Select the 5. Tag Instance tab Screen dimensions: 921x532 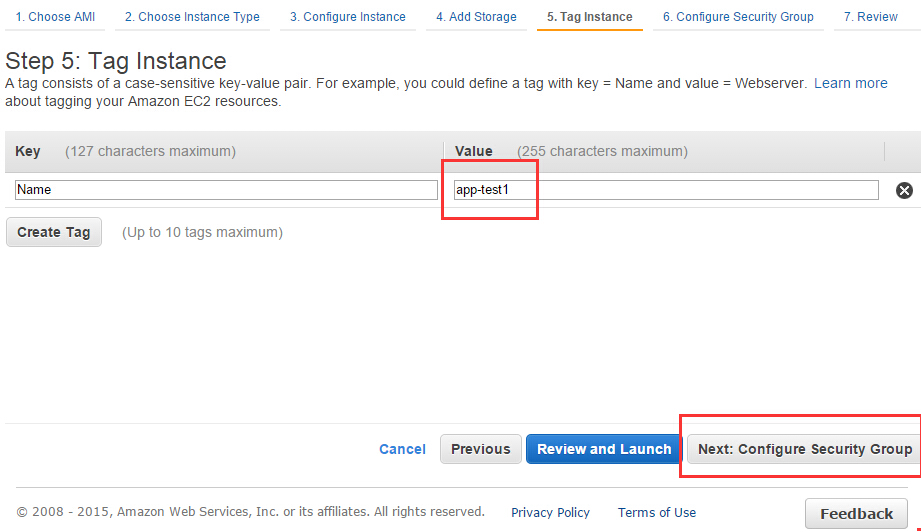point(590,17)
